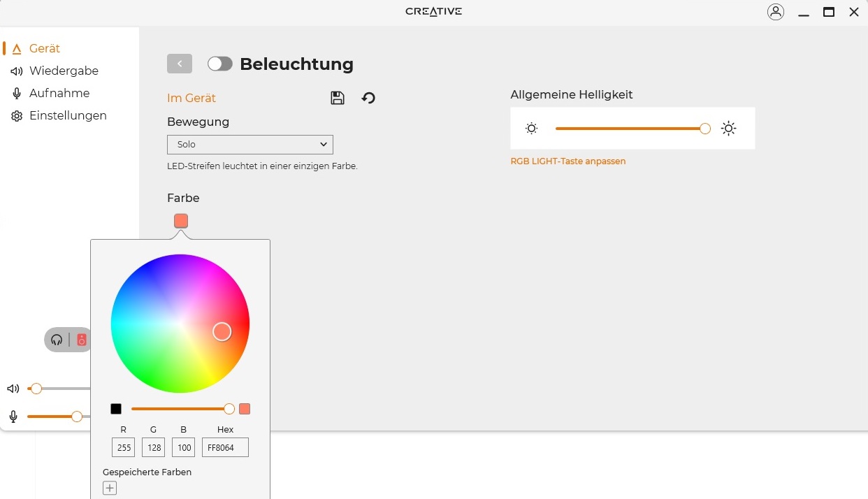Click the Im Gerät label
The height and width of the screenshot is (499, 868).
coord(191,99)
